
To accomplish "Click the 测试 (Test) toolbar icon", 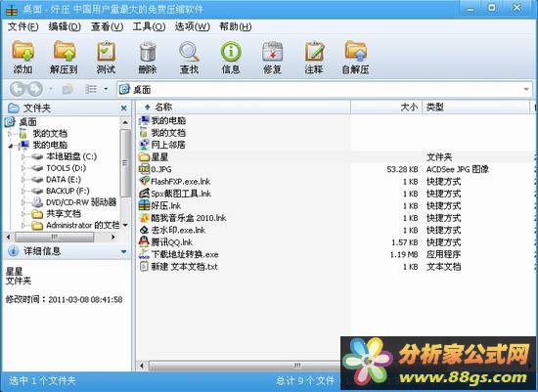I will pyautogui.click(x=106, y=57).
